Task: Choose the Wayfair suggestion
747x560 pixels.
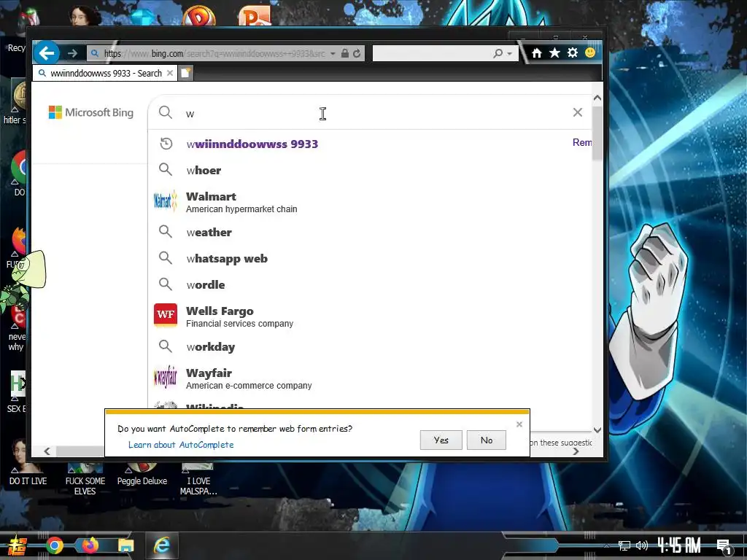Action: click(249, 378)
